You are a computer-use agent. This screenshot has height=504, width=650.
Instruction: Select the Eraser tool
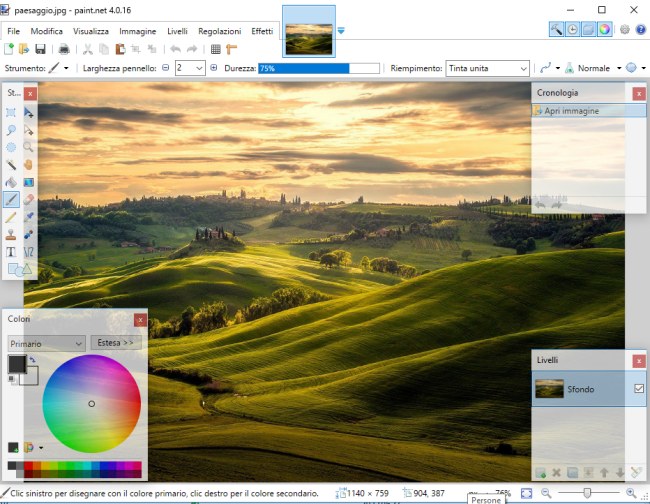tap(28, 199)
